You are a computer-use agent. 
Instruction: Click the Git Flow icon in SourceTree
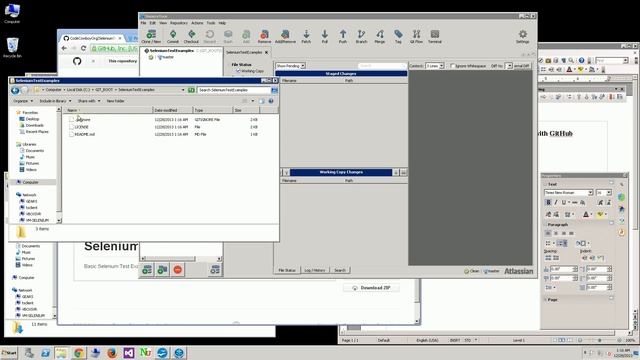(416, 36)
